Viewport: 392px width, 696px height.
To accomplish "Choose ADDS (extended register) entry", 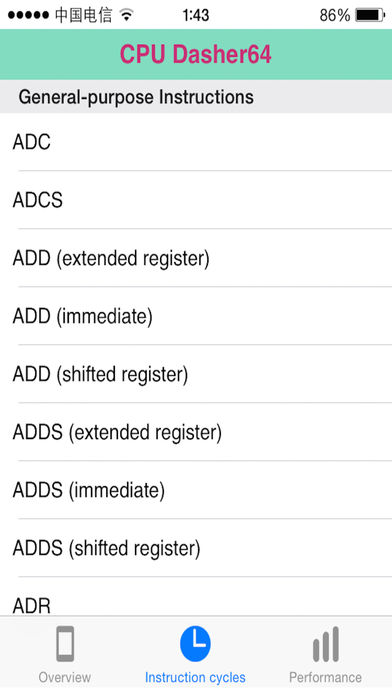I will click(196, 432).
